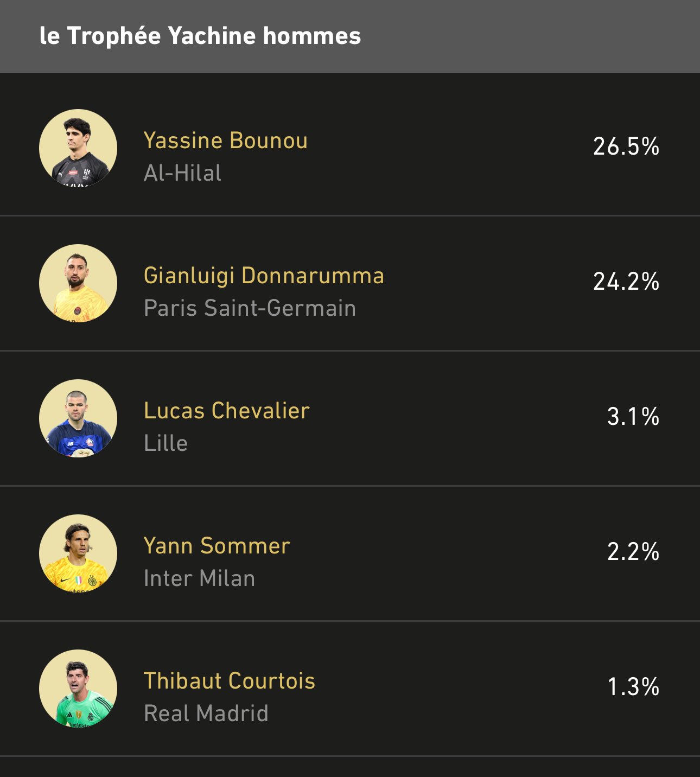Click the 24.2% vote percentage
Viewport: 700px width, 777px height.
[x=626, y=282]
